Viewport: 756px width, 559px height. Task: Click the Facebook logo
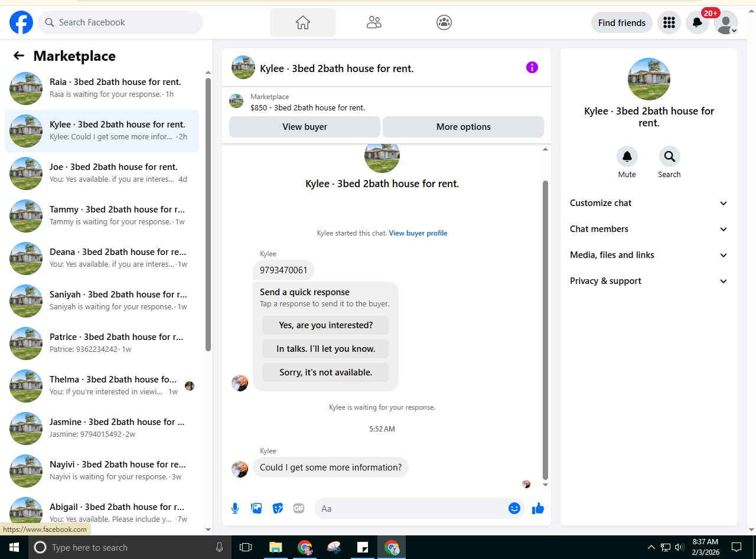tap(21, 22)
